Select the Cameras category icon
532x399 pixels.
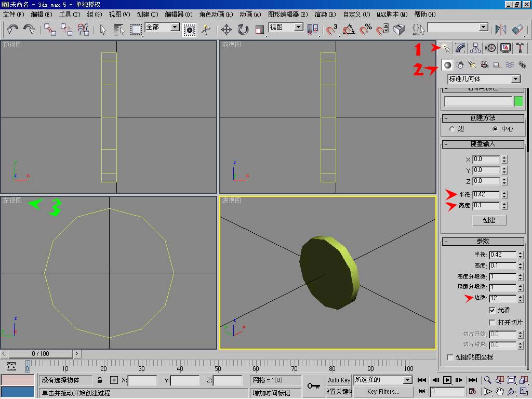click(x=484, y=64)
